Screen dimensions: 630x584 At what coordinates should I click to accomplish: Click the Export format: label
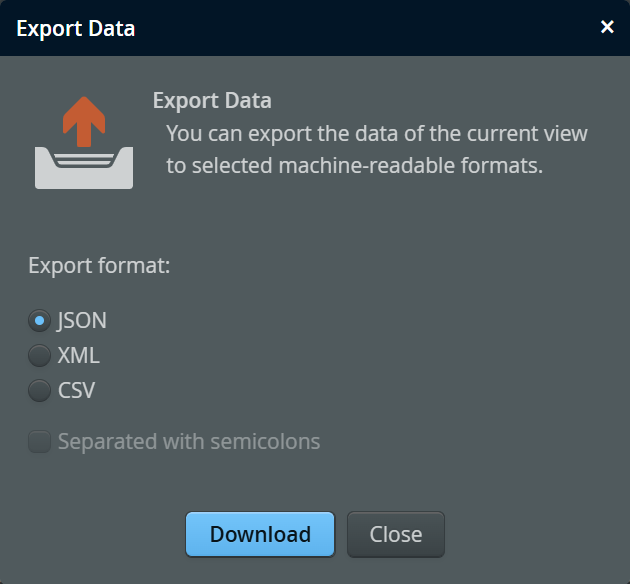(99, 266)
